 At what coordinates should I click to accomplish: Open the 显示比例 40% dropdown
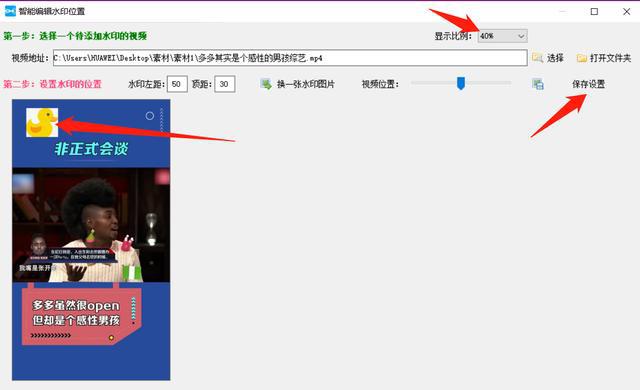tap(502, 36)
